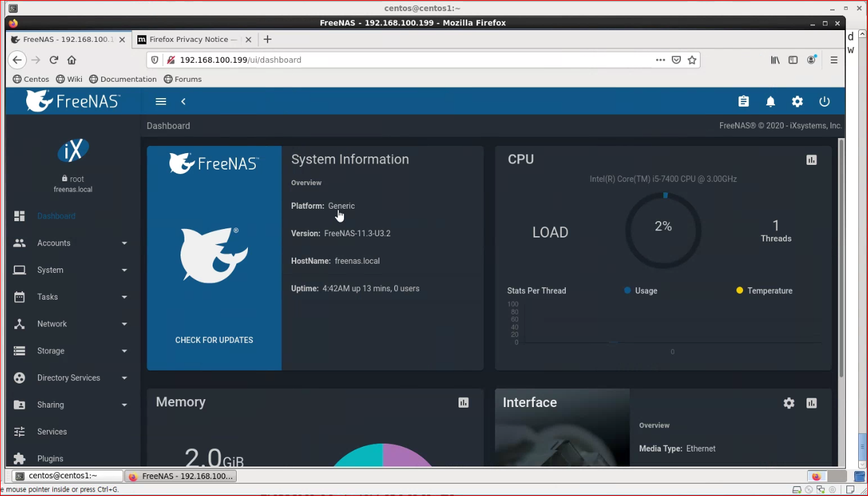Open the Forums bookmark
The height and width of the screenshot is (496, 868).
click(x=182, y=79)
